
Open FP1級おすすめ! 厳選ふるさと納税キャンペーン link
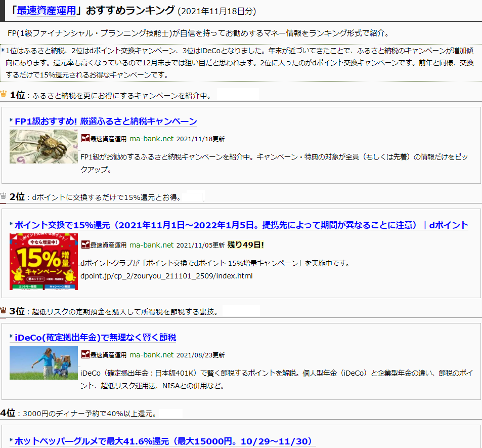(106, 121)
